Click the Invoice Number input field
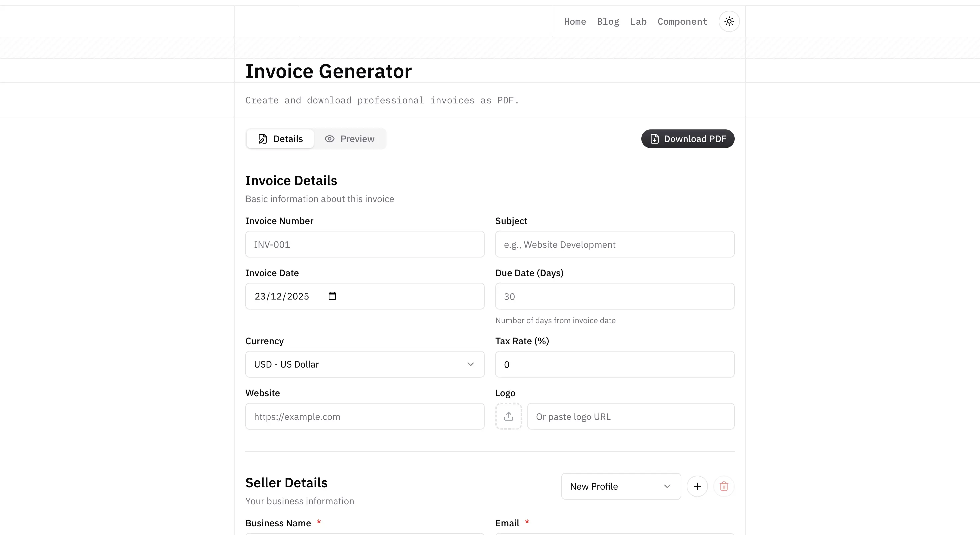The image size is (980, 535). tap(364, 244)
